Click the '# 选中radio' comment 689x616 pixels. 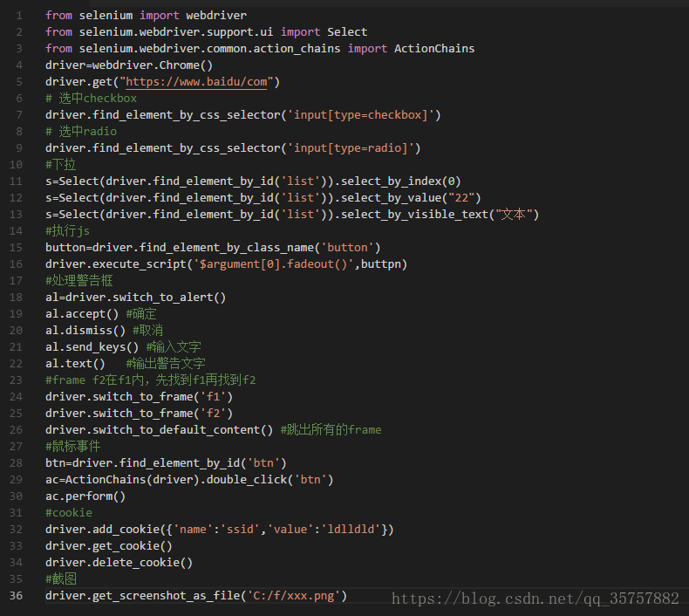(81, 132)
